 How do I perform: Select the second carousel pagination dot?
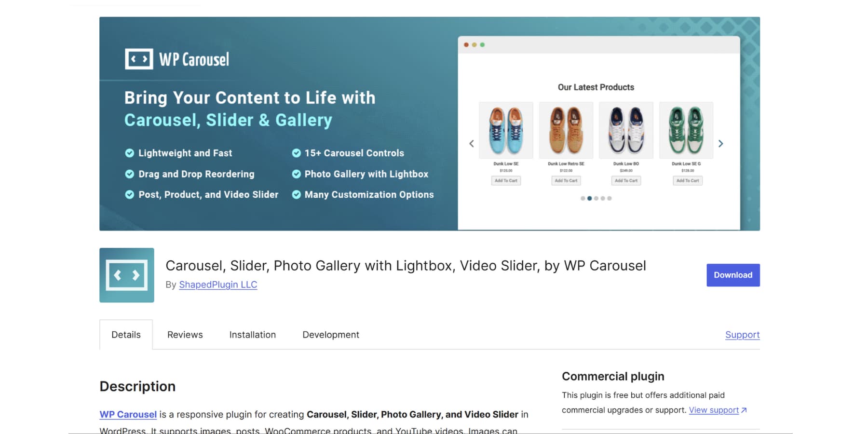tap(589, 198)
